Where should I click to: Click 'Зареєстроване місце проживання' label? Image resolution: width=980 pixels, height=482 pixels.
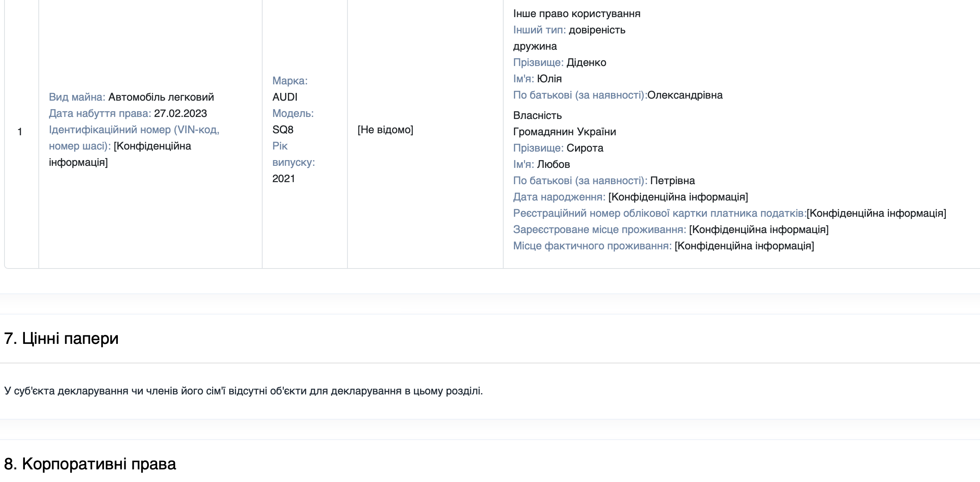[x=599, y=229]
